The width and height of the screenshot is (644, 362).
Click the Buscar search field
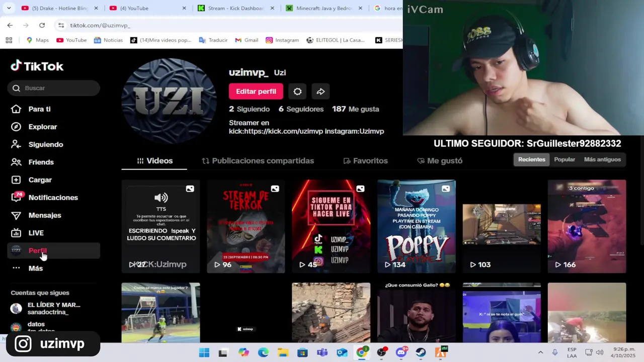(53, 88)
